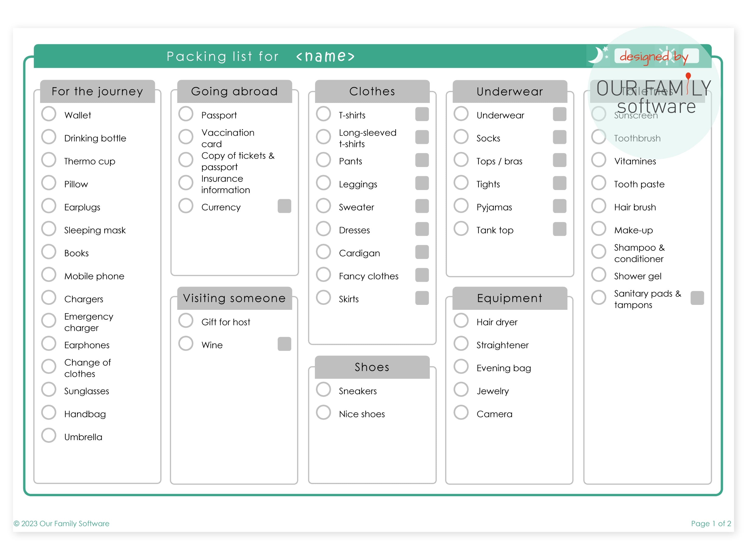Click the Shoes section header

(372, 367)
